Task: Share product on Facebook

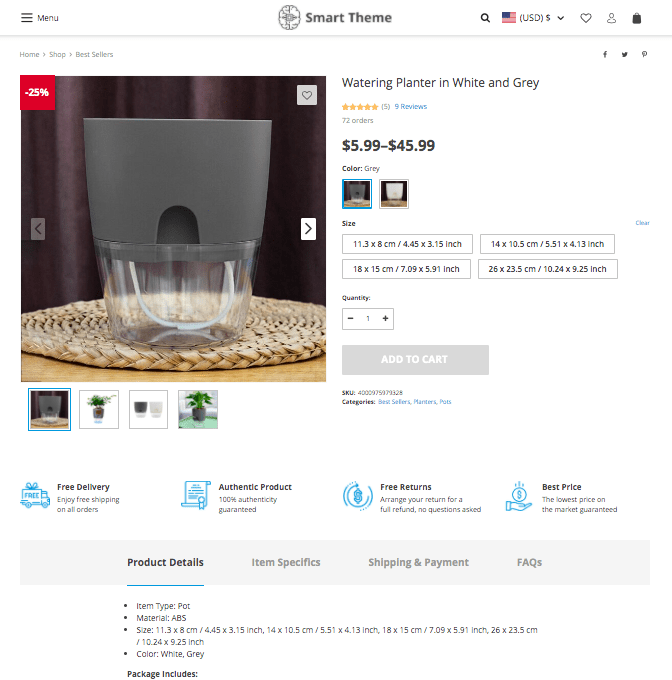Action: 604,55
